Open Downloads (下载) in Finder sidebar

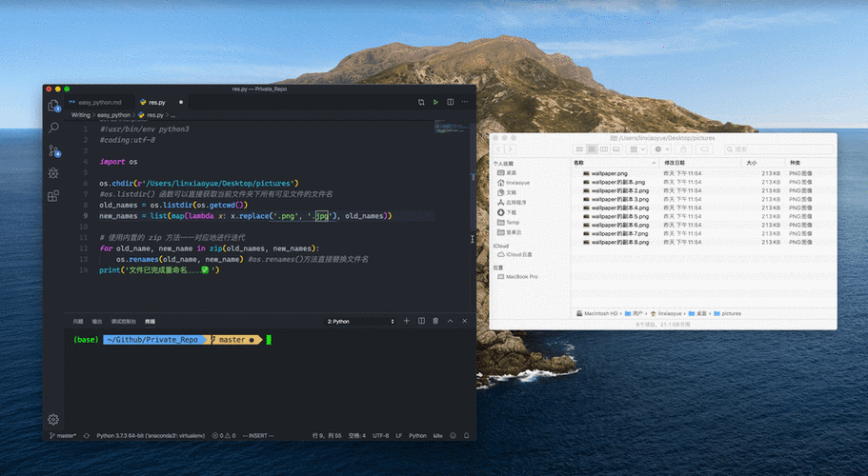coord(507,212)
